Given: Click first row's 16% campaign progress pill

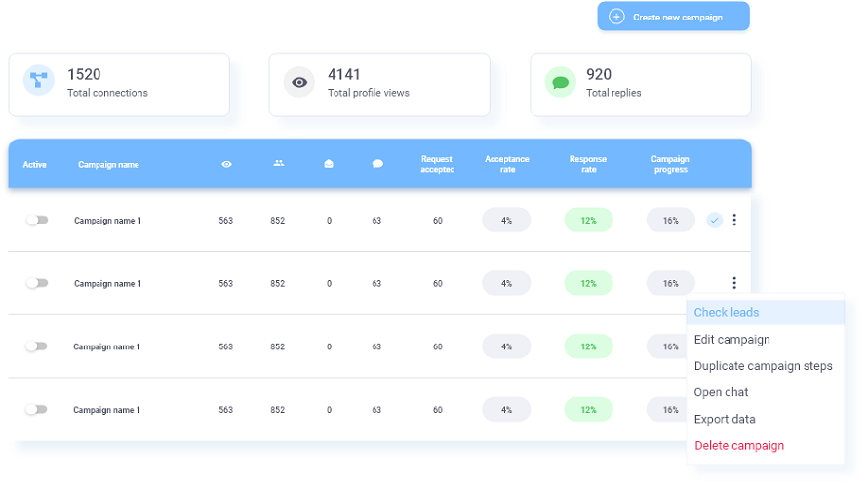Looking at the screenshot, I should 670,220.
